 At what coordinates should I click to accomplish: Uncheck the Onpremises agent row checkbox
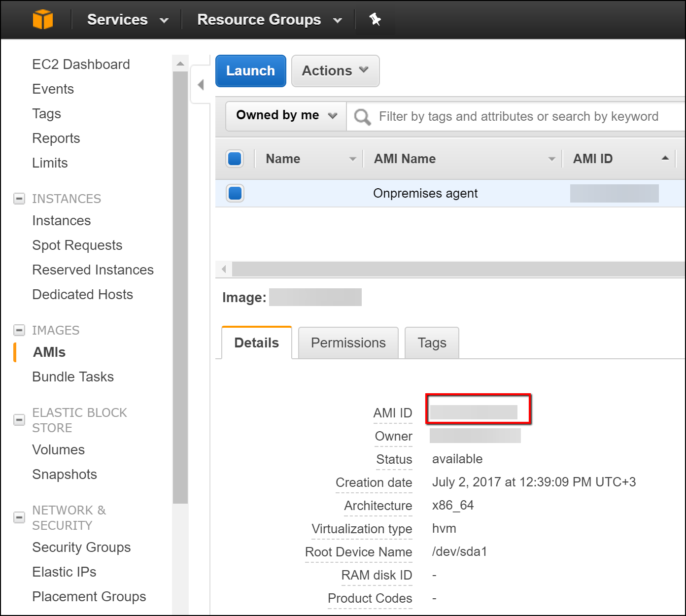[235, 193]
